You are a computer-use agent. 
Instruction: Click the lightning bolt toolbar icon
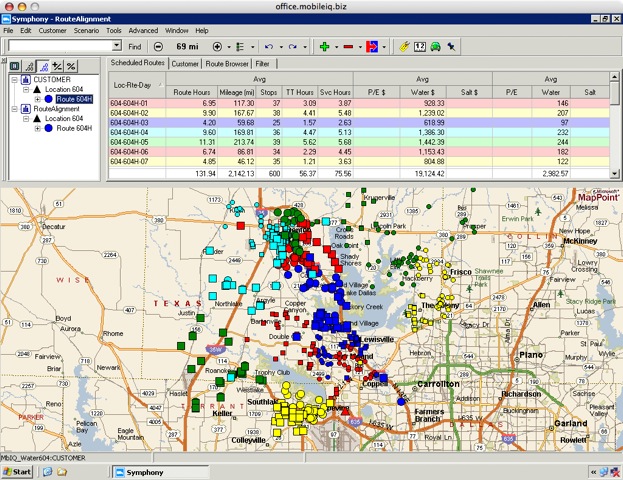403,46
